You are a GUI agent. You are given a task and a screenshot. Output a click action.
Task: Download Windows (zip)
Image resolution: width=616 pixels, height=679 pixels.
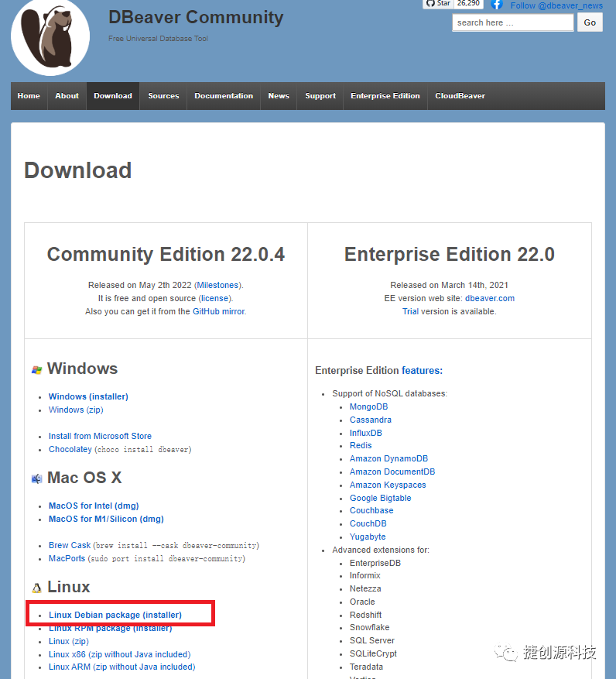pyautogui.click(x=76, y=410)
